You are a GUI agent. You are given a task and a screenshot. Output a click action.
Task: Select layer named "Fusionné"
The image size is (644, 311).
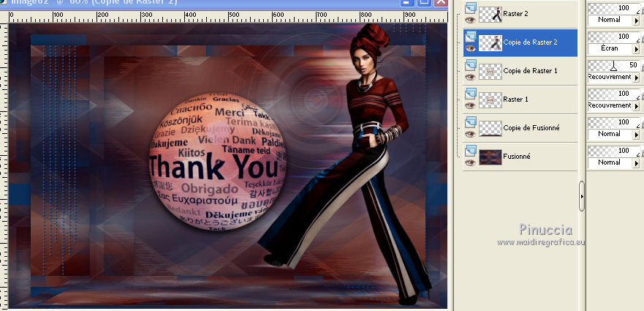[517, 157]
